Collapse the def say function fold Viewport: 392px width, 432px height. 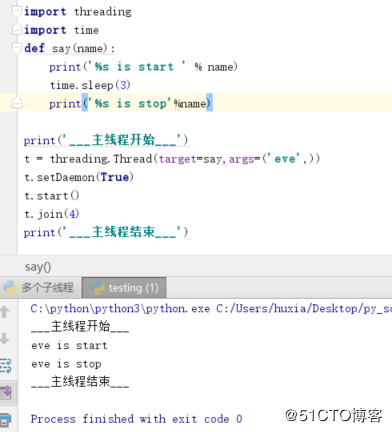click(17, 48)
